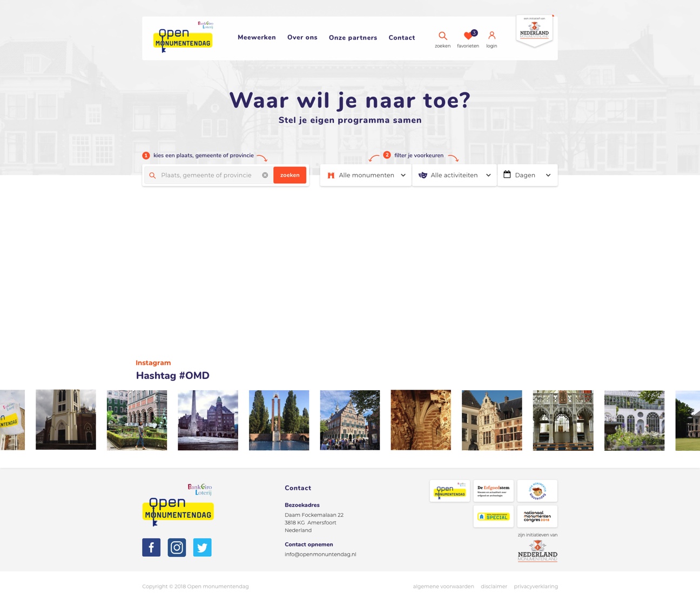Image resolution: width=700 pixels, height=600 pixels.
Task: Click the footer Open Monumentendag BankGiro Loterij logo
Action: tap(178, 505)
